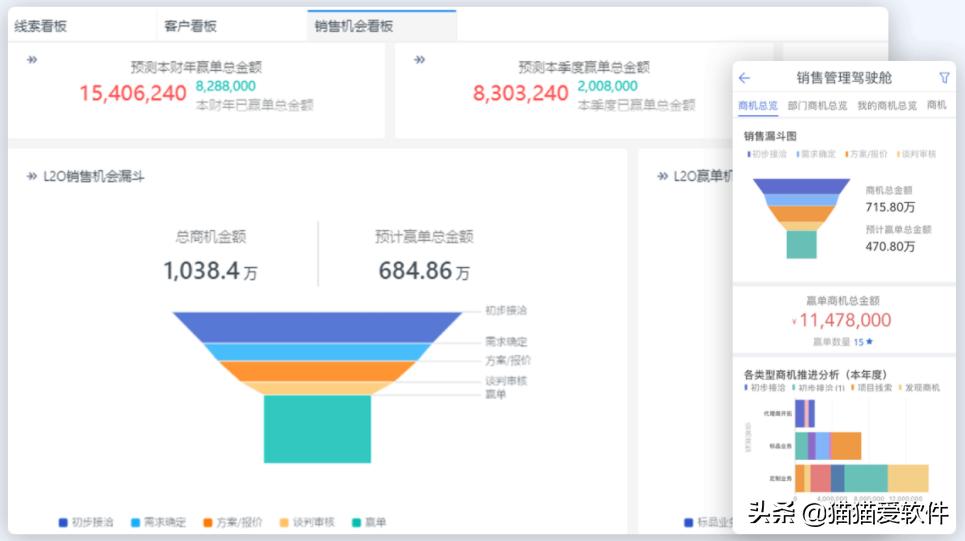Toggle 初步接洽 in the L2O funnel bottom legend
The height and width of the screenshot is (541, 965).
[86, 523]
